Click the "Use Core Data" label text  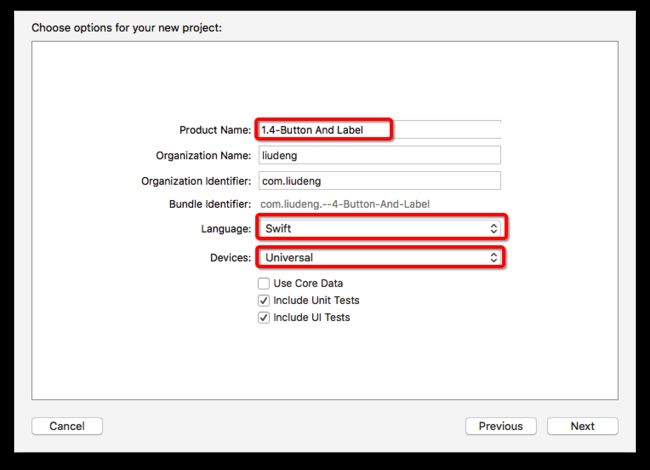[x=308, y=283]
